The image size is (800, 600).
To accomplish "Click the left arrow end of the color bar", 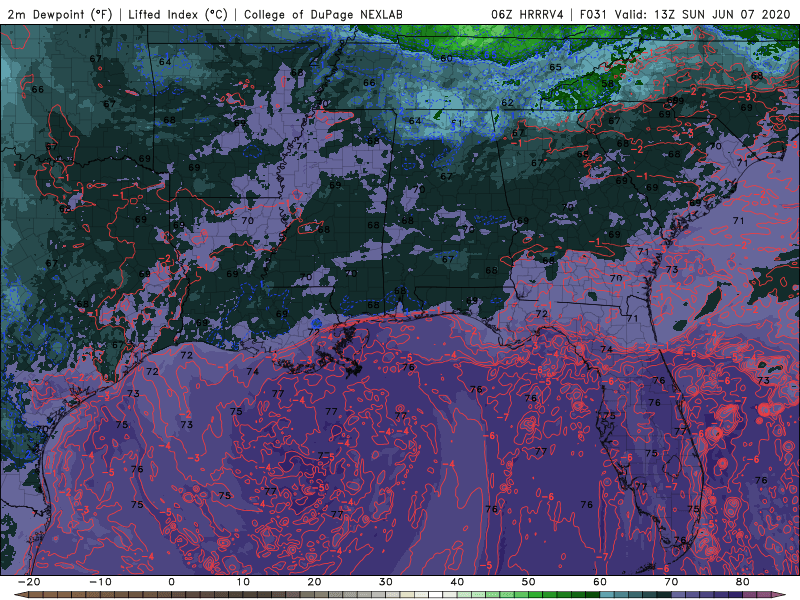I will click(20, 595).
